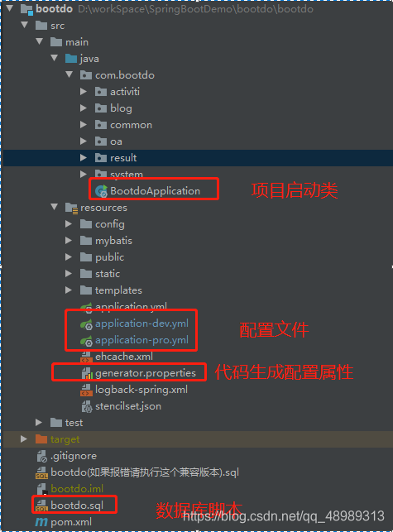Select logback-spring.xml in the tree
The image size is (393, 532).
point(141,390)
